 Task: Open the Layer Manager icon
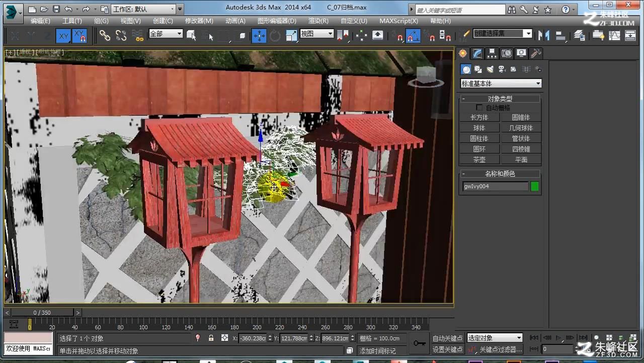click(580, 35)
